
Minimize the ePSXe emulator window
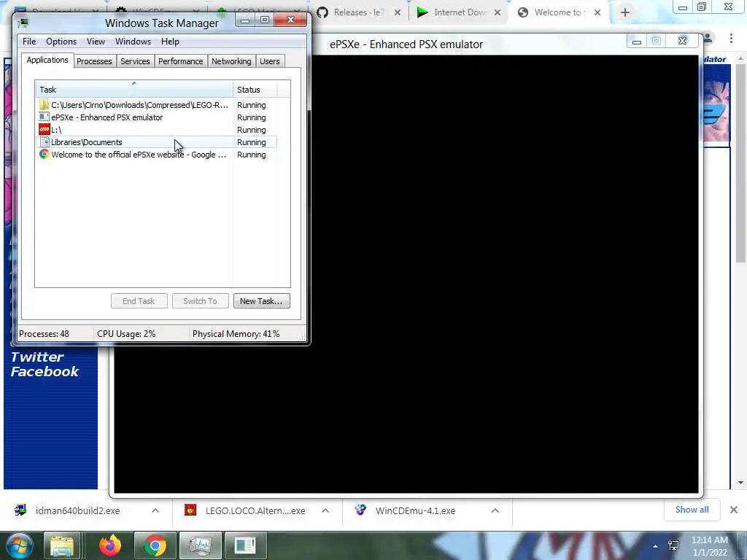636,42
